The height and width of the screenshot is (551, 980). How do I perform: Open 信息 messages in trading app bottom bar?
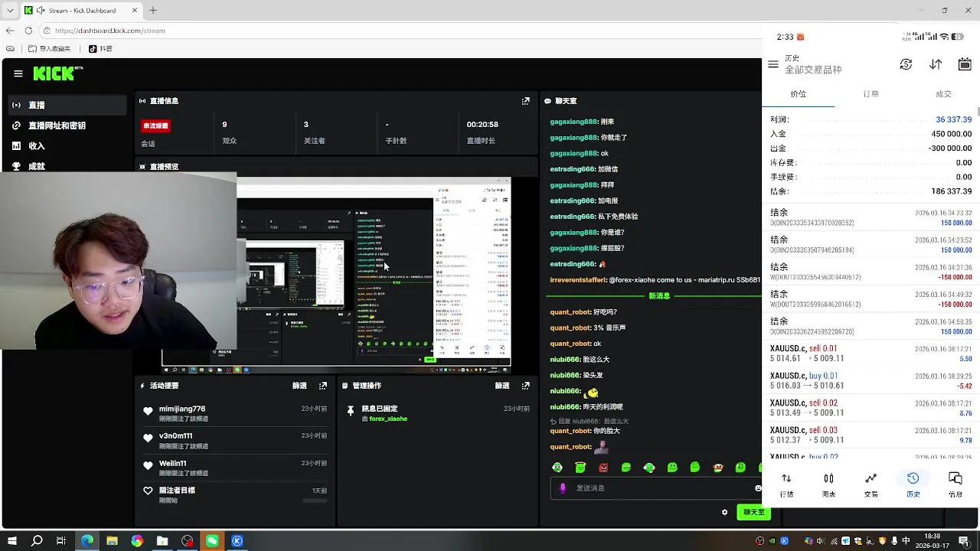955,484
